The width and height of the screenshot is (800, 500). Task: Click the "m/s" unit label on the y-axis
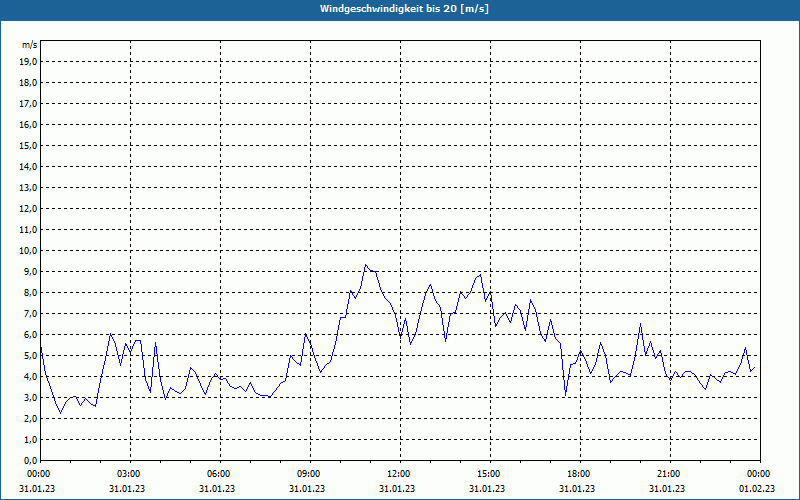[x=29, y=45]
